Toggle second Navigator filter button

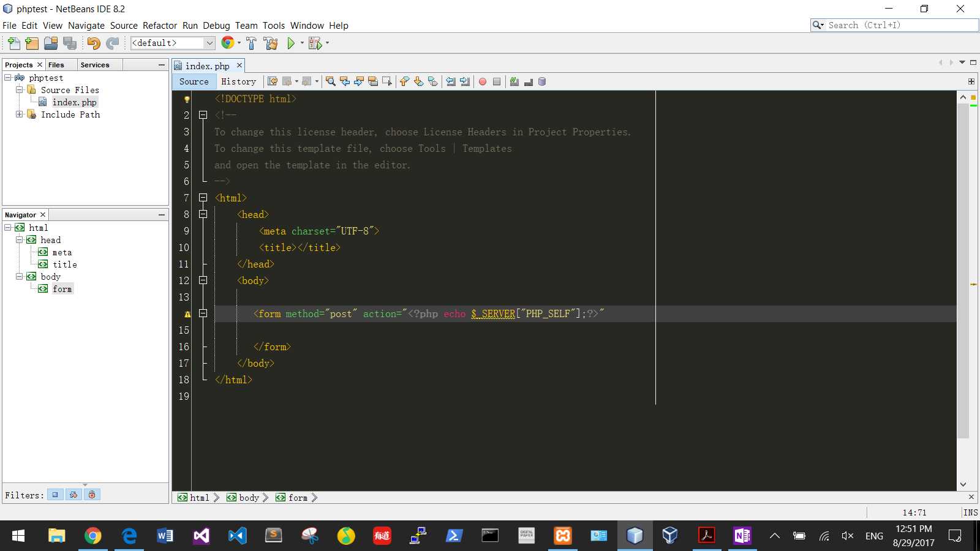(x=73, y=495)
